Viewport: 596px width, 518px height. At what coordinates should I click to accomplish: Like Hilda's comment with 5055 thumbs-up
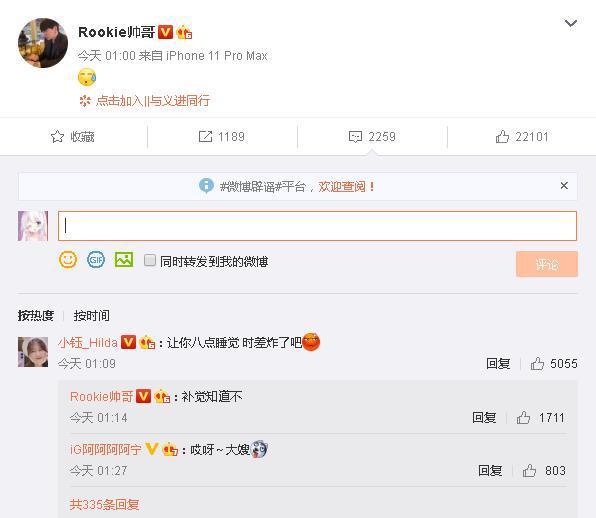[537, 364]
